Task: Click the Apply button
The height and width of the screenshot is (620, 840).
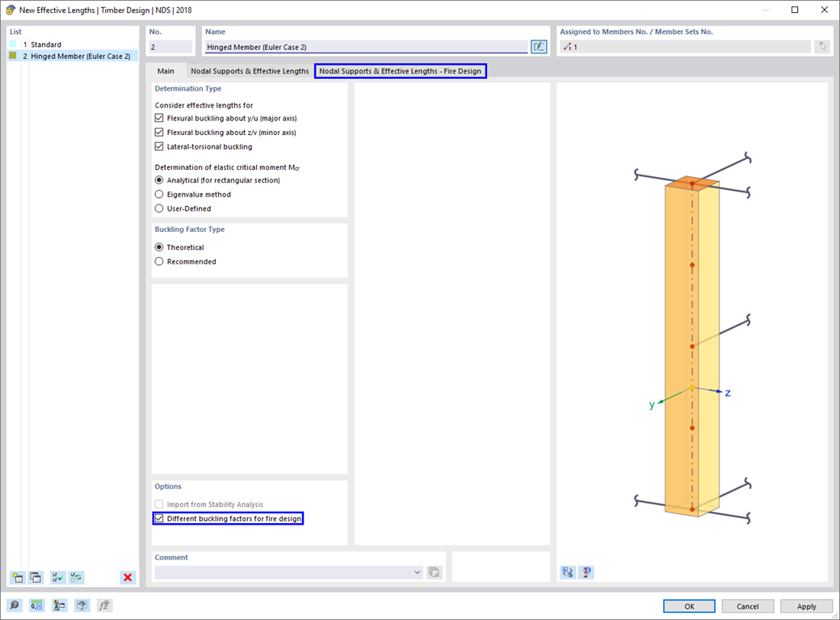Action: (806, 606)
